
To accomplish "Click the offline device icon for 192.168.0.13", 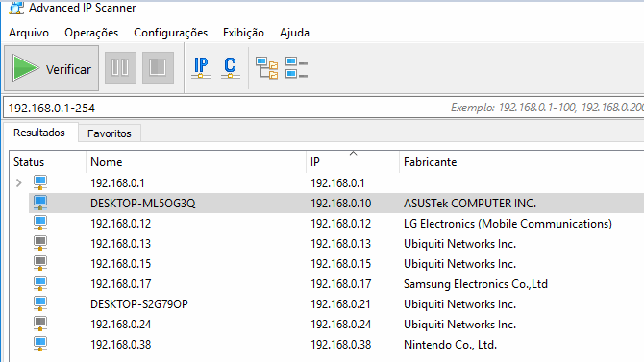I will (40, 243).
